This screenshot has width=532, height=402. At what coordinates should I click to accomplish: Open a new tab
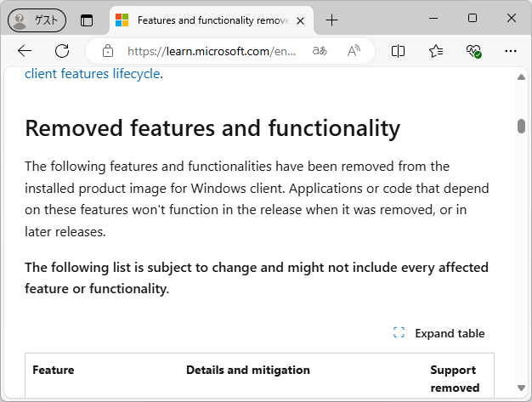332,20
